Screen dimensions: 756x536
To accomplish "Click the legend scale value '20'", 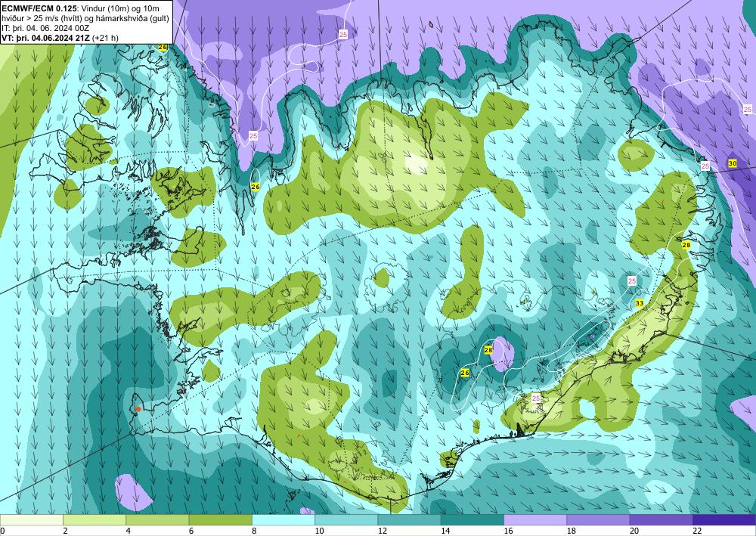I will [634, 531].
